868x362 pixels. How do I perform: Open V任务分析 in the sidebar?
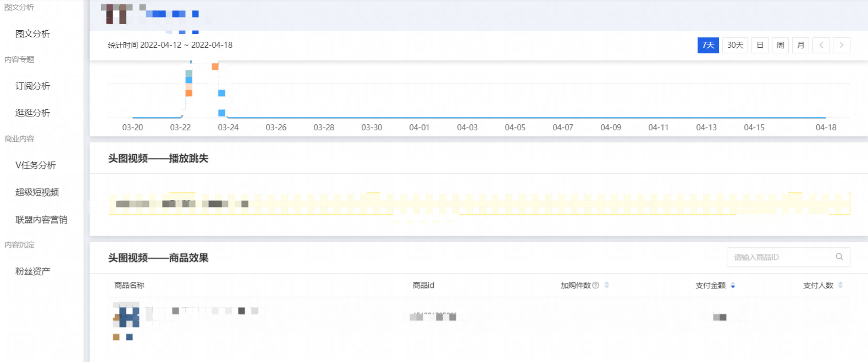click(36, 165)
